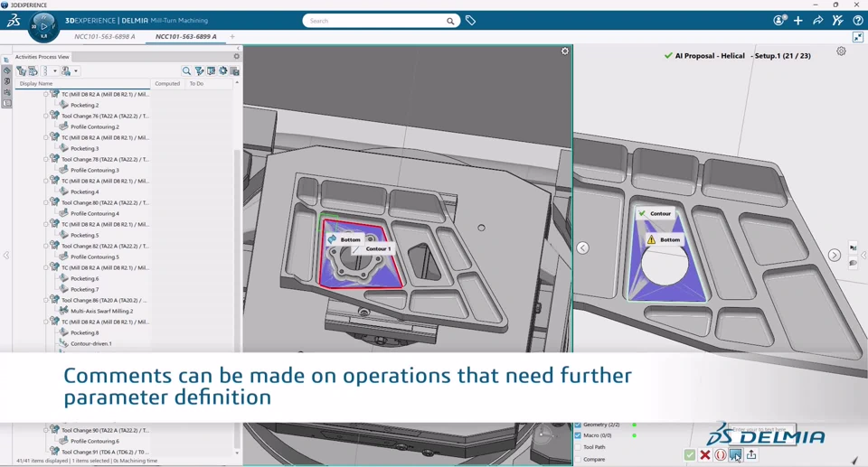Image resolution: width=868 pixels, height=467 pixels.
Task: Switch to the NCC101-563-6899 A tab
Action: (x=186, y=36)
